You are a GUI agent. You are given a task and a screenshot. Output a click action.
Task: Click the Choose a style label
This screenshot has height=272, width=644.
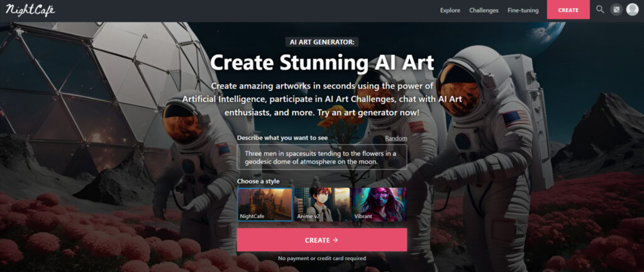258,182
